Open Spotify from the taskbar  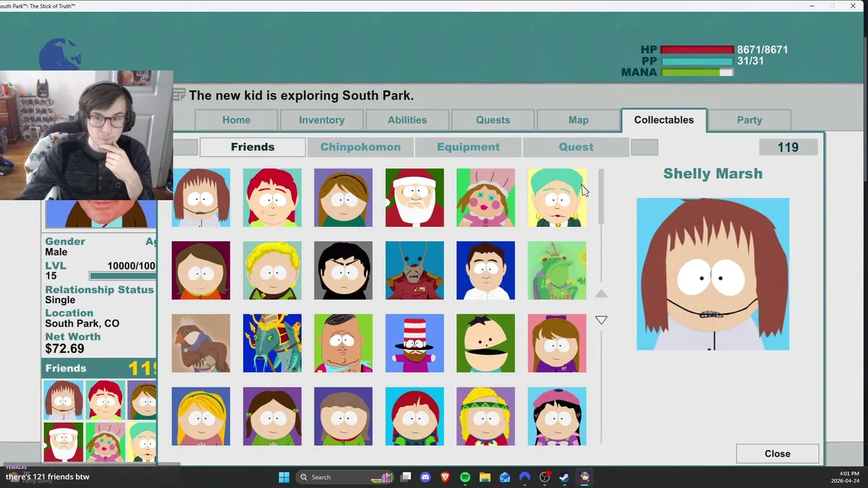coord(465,477)
